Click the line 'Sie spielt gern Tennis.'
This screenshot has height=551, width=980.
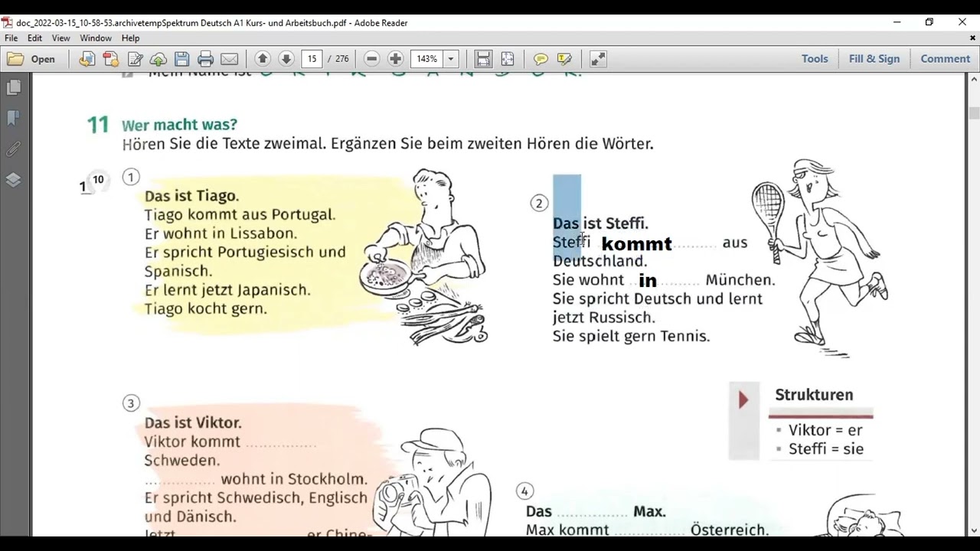click(x=631, y=336)
